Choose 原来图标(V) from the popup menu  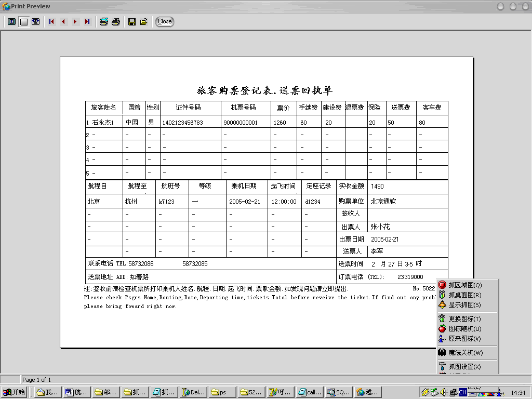467,339
